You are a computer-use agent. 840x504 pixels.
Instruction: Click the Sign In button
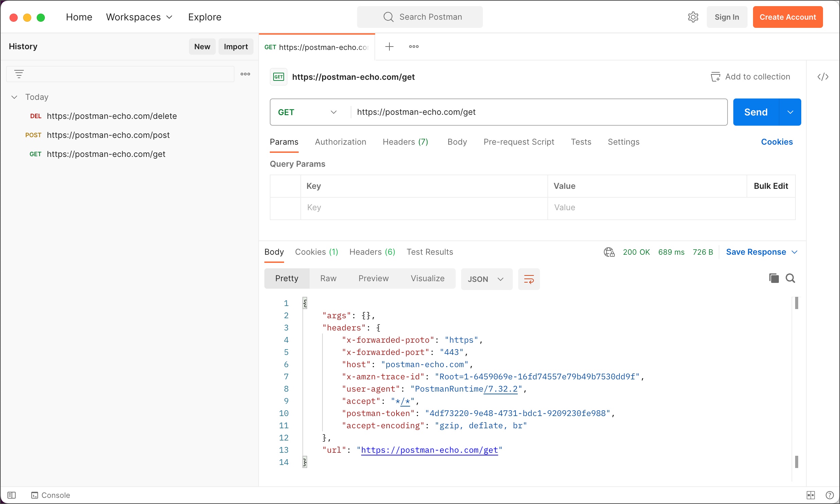(727, 17)
